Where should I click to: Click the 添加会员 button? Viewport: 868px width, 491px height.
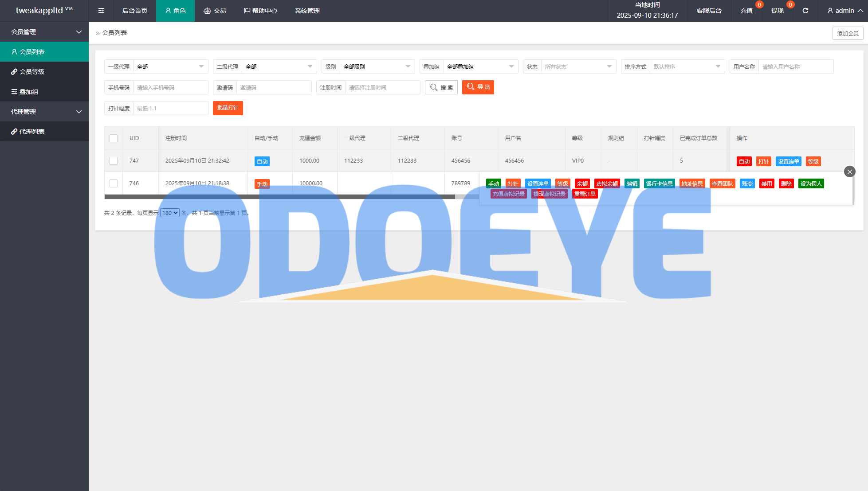[848, 33]
